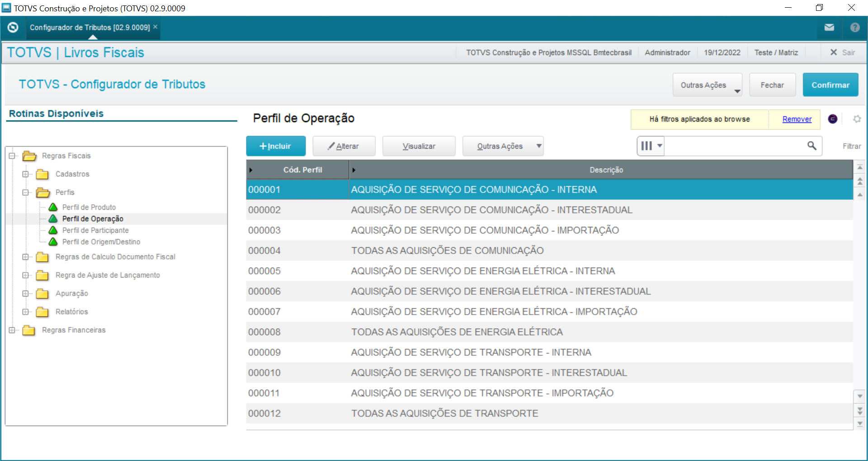Screen dimensions: 868x461
Task: Expand Regras de Calculo Documento Fiscal node
Action: tap(25, 257)
